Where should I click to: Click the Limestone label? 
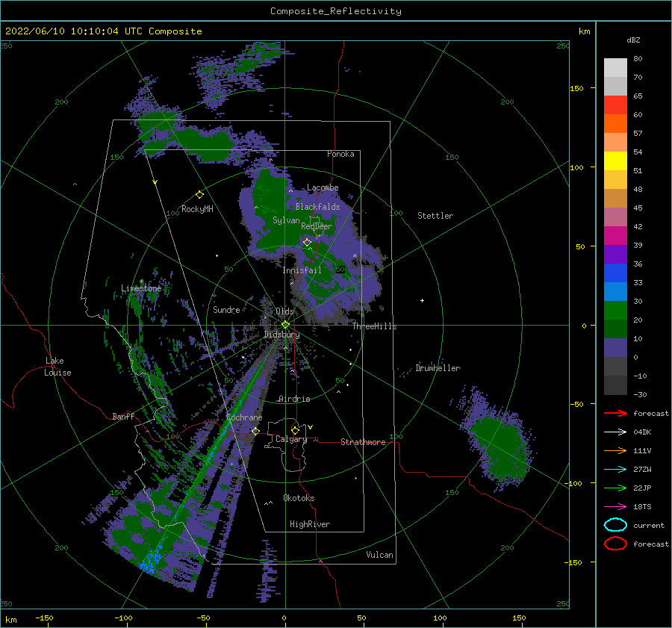(x=141, y=288)
